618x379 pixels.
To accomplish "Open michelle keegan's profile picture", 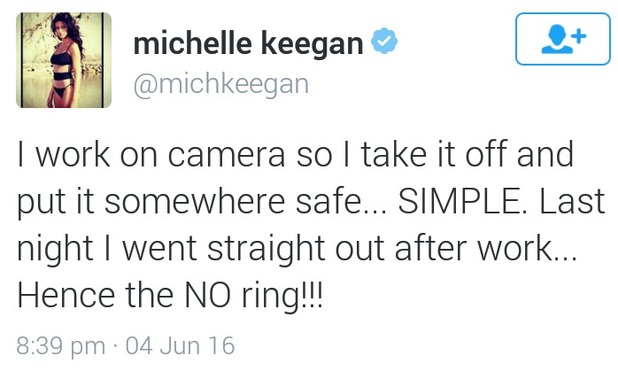I will [x=64, y=60].
